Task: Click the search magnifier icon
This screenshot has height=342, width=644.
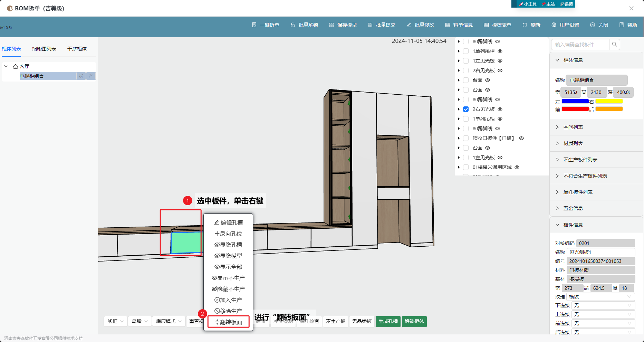Action: coord(615,44)
